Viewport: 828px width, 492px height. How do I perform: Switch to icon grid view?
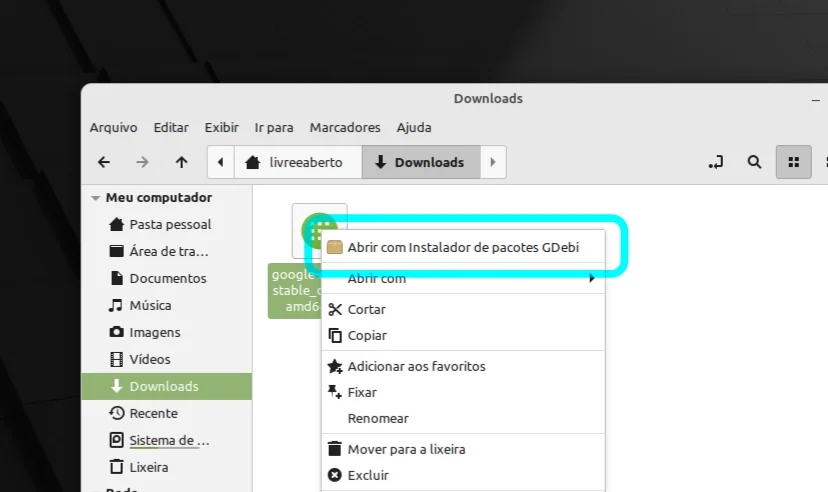pyautogui.click(x=793, y=162)
